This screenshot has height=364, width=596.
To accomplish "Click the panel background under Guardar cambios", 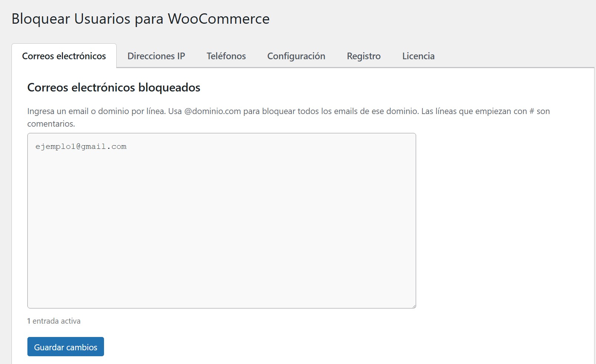I will point(259,348).
